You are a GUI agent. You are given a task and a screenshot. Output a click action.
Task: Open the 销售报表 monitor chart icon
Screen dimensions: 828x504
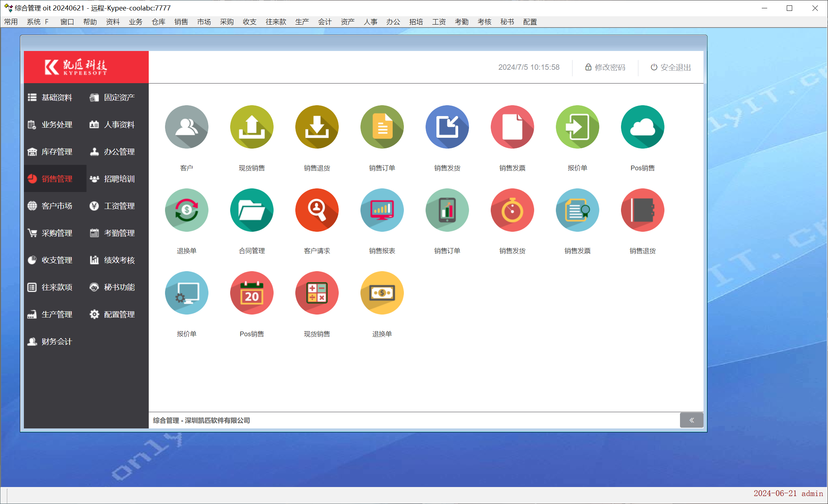(382, 210)
